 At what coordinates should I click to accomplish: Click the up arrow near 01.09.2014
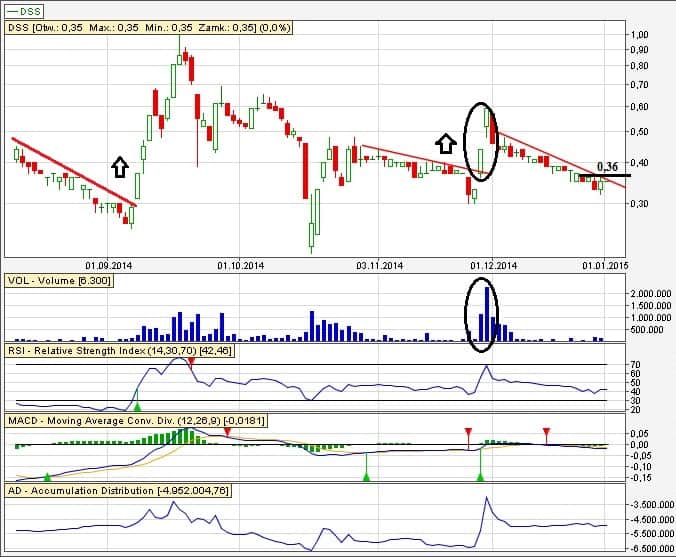pyautogui.click(x=120, y=166)
